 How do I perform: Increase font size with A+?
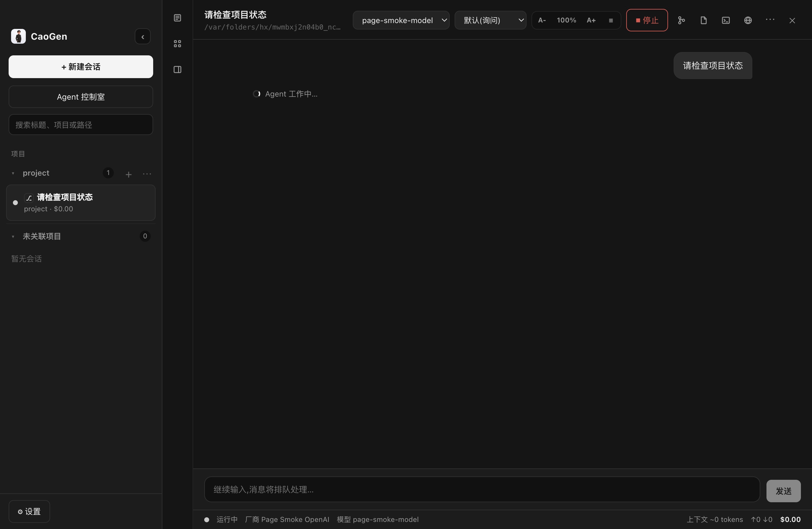coord(591,20)
